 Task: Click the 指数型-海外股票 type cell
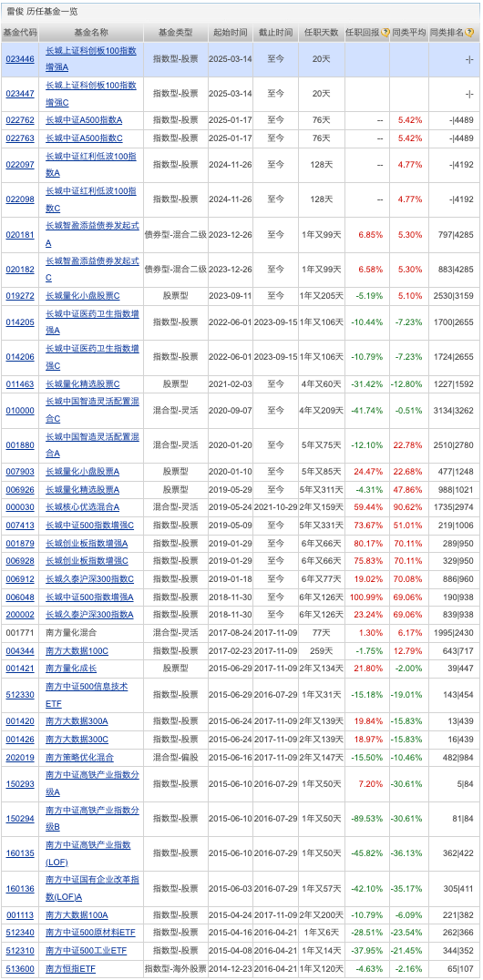coord(176,969)
